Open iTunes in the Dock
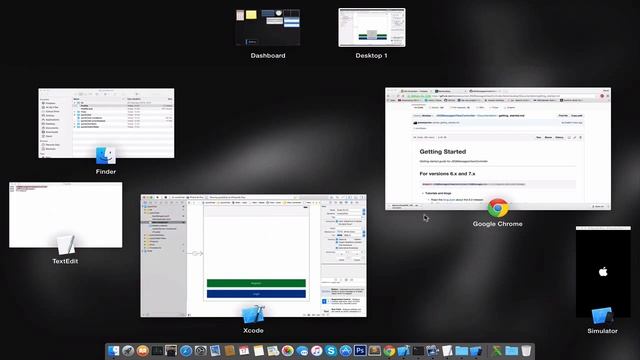The image size is (640, 360). click(x=317, y=351)
